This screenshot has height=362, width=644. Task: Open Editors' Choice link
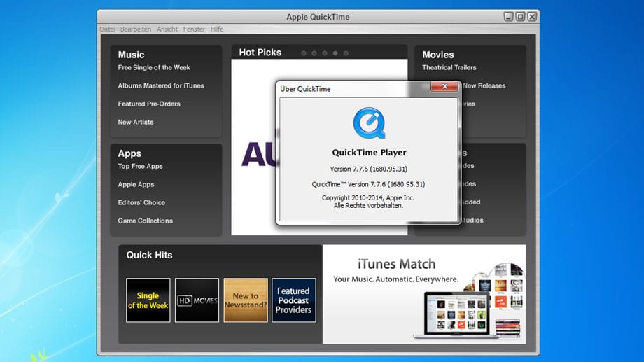click(141, 202)
